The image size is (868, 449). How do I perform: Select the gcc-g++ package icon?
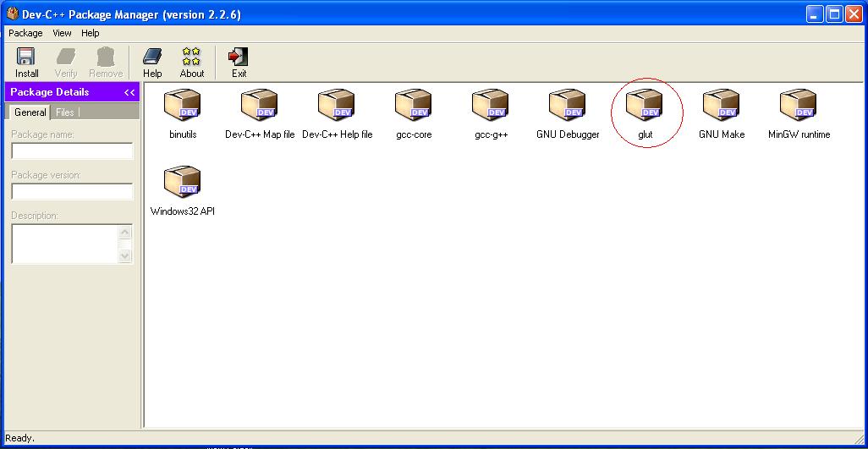click(491, 105)
